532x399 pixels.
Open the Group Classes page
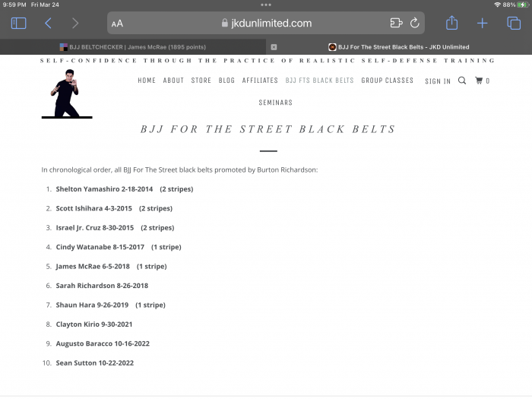387,81
